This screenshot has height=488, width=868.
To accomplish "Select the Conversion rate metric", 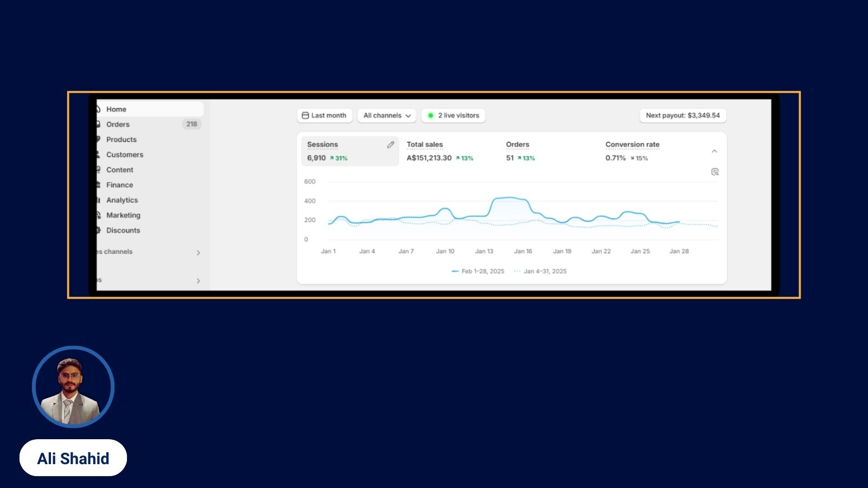I will (x=632, y=151).
